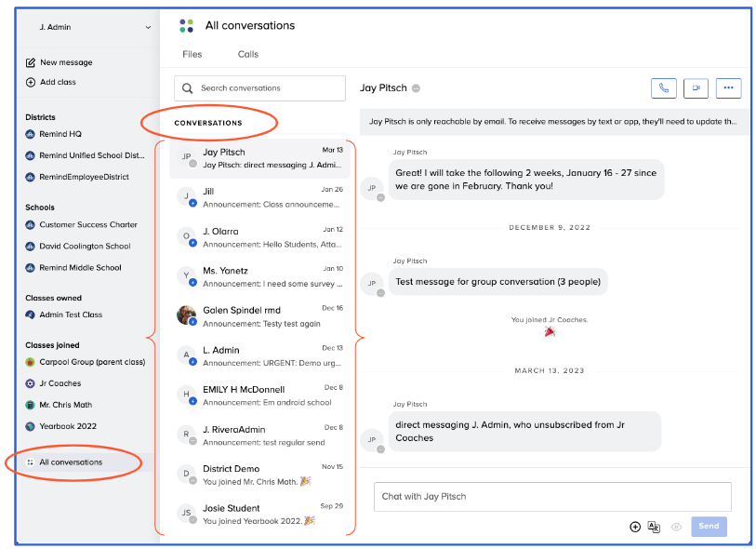Screen dimensions: 756x549
Task: Click the status icon beside Jay Pitsch header
Action: [x=417, y=88]
